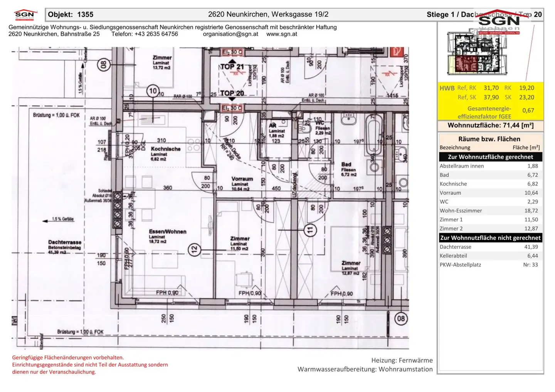Click grid axis marker 12 on the plan
Viewport: 555px width, 392px height.
pos(194,250)
